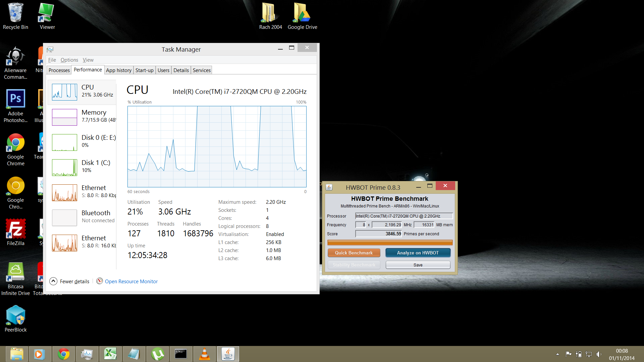Launch Google Chrome desktop icon

pos(15,149)
